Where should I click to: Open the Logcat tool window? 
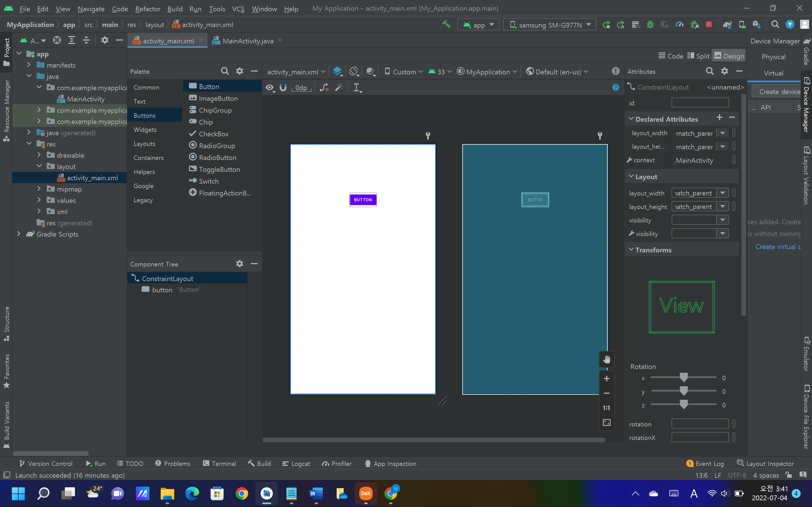(296, 463)
